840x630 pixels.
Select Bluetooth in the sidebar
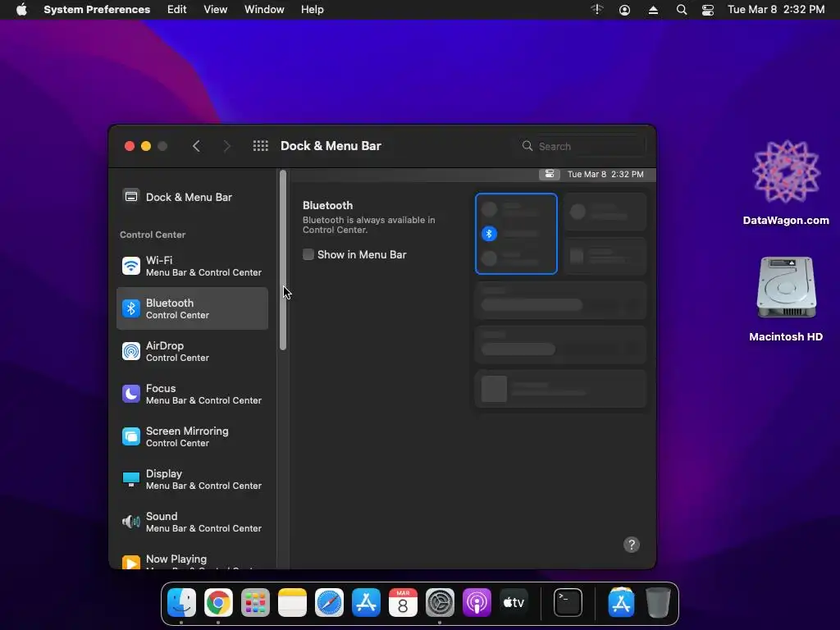tap(192, 308)
